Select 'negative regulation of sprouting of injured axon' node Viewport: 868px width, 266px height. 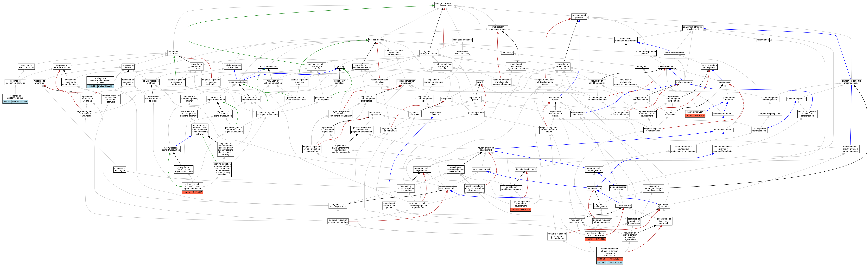(x=557, y=236)
